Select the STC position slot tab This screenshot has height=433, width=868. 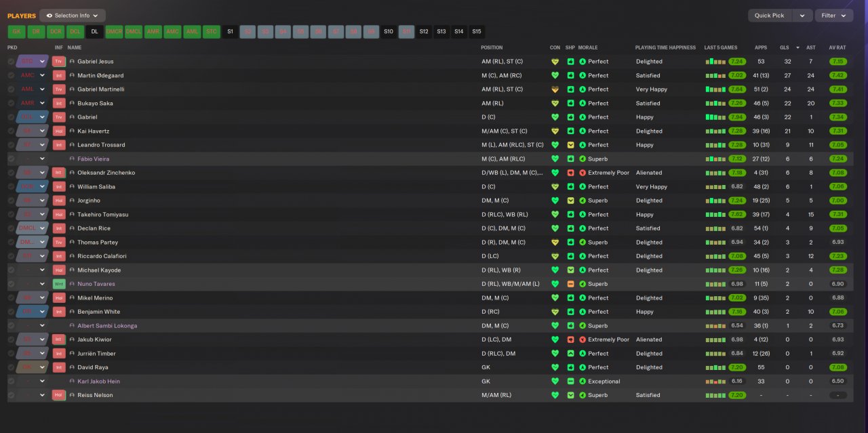click(x=211, y=31)
